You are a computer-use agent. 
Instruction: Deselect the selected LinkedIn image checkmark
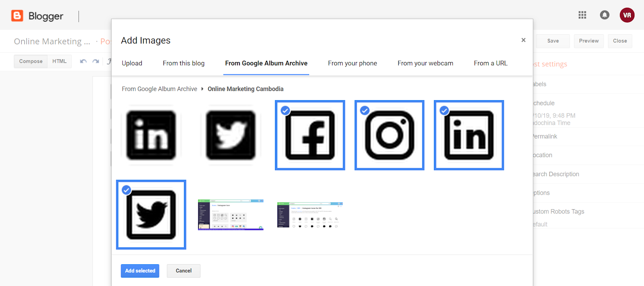444,110
